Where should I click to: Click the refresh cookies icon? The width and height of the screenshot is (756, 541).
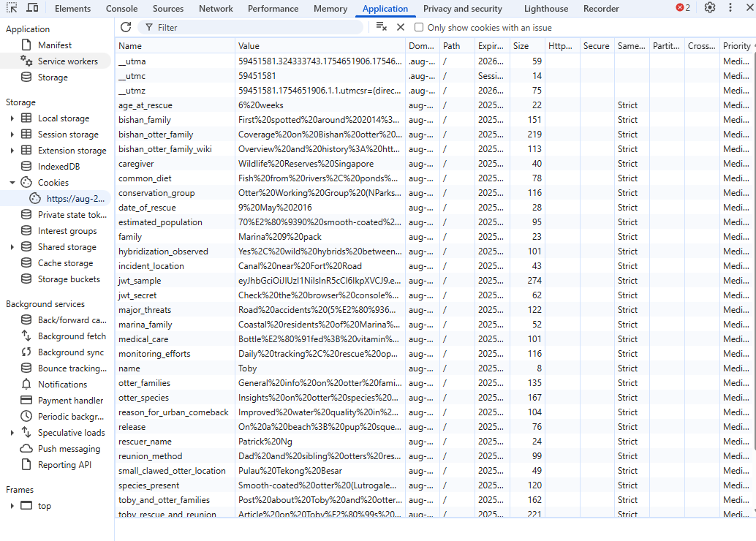[126, 27]
